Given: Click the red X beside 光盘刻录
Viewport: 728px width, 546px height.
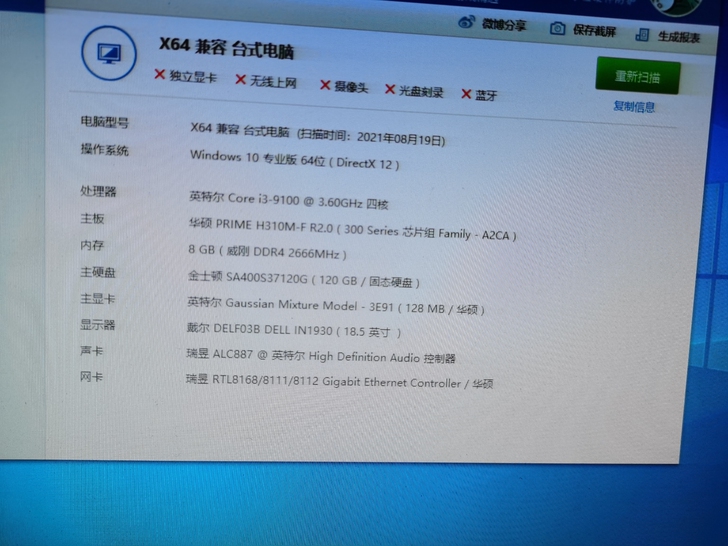Looking at the screenshot, I should 390,89.
